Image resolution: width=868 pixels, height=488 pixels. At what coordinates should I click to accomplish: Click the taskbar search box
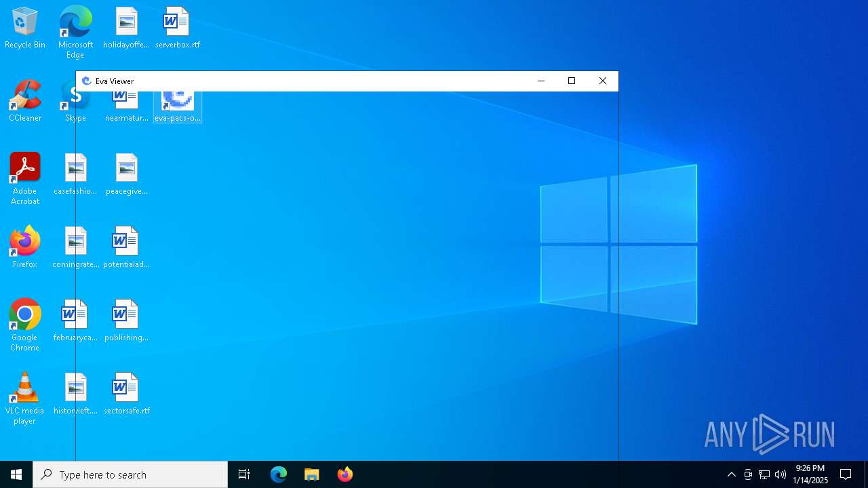tap(130, 474)
